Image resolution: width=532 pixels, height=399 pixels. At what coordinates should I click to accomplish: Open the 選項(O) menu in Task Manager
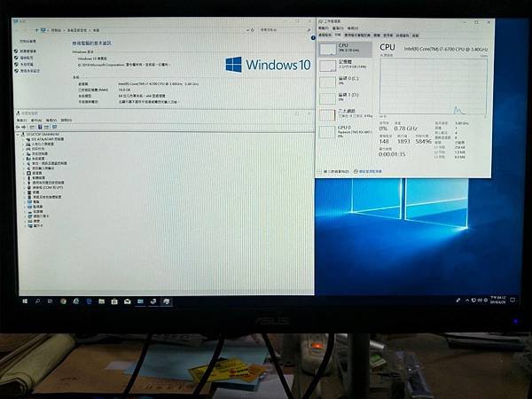click(338, 28)
